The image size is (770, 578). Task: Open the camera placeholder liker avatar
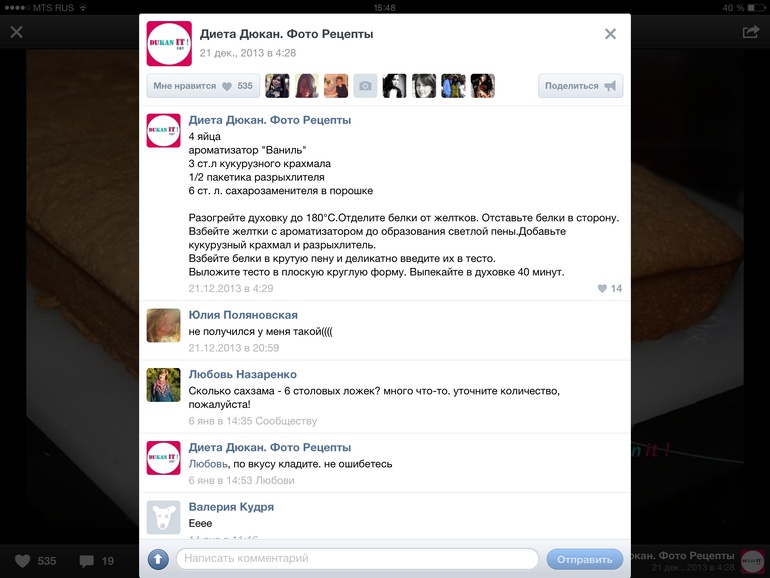click(x=365, y=86)
